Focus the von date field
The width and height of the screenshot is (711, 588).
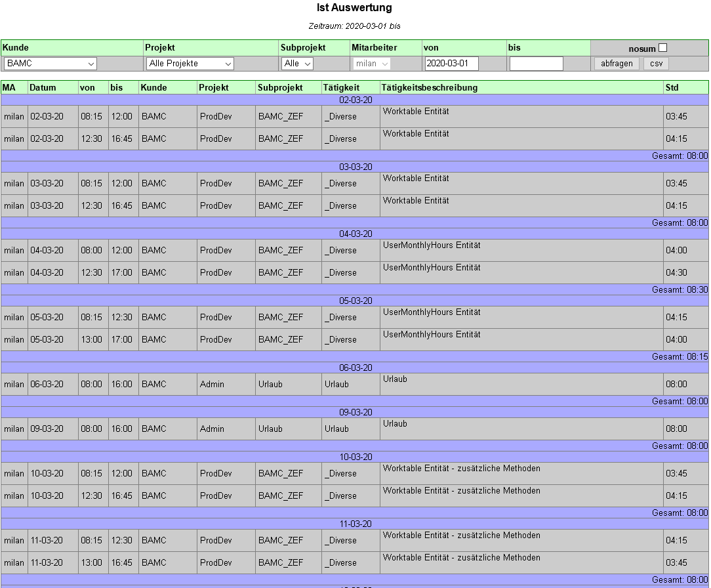(451, 64)
